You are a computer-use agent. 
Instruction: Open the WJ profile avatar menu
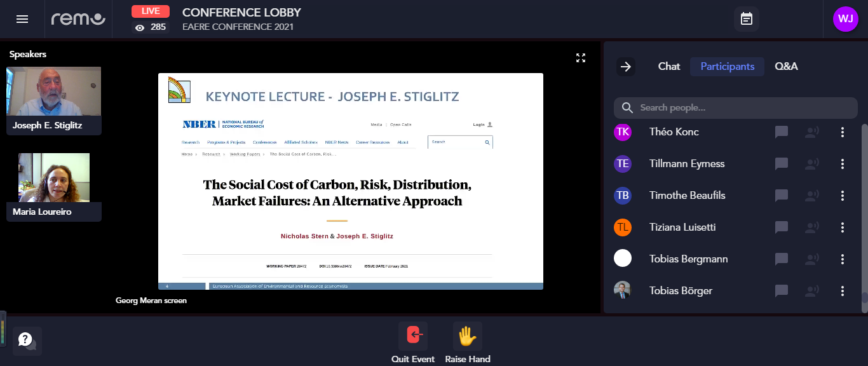click(x=845, y=19)
